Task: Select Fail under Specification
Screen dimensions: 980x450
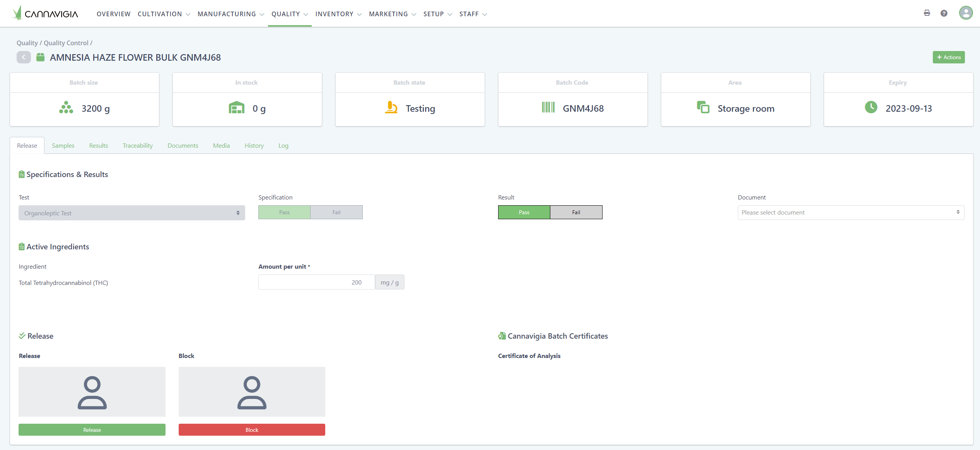Action: pos(336,212)
